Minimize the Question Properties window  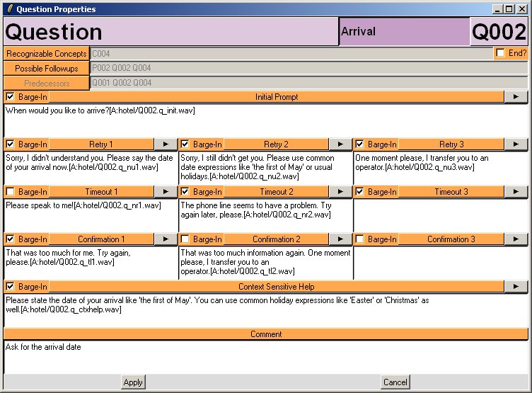point(497,9)
